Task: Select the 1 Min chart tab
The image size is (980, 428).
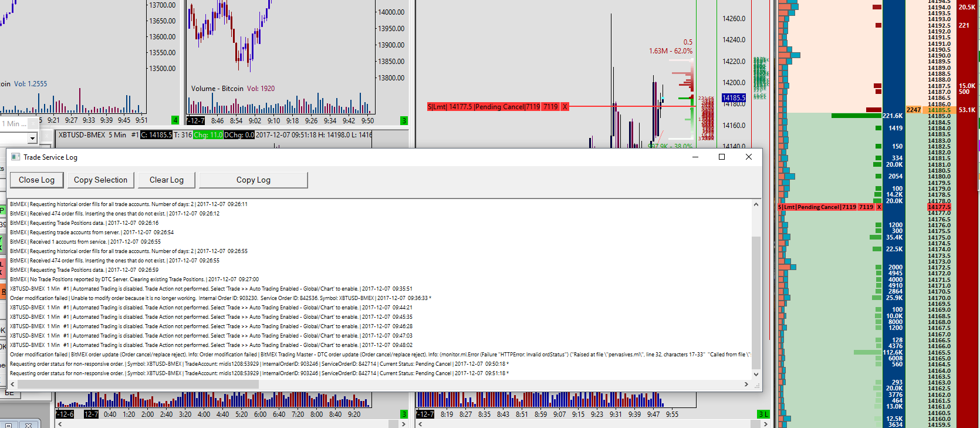Action: tap(13, 124)
